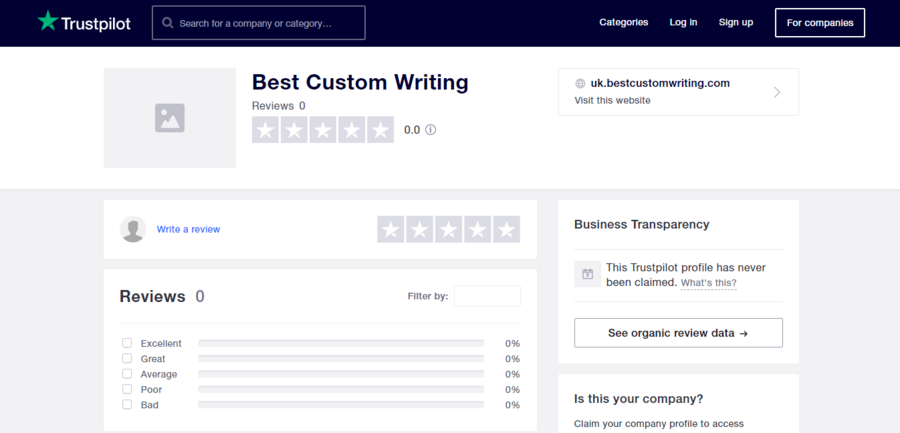Click the Best Custom Writing heading

click(x=360, y=83)
